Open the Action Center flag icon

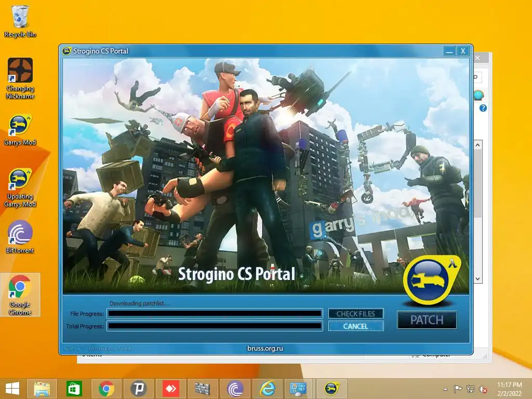[458, 389]
